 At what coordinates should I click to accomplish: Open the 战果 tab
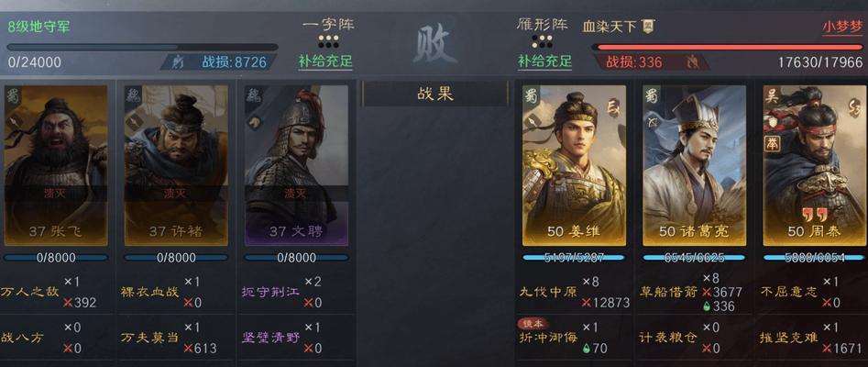pyautogui.click(x=435, y=94)
